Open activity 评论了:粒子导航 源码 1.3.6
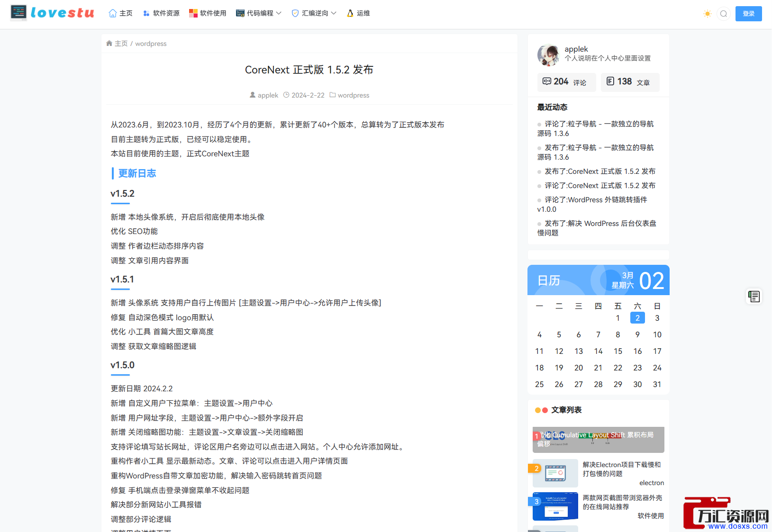This screenshot has width=772, height=532. click(x=595, y=129)
